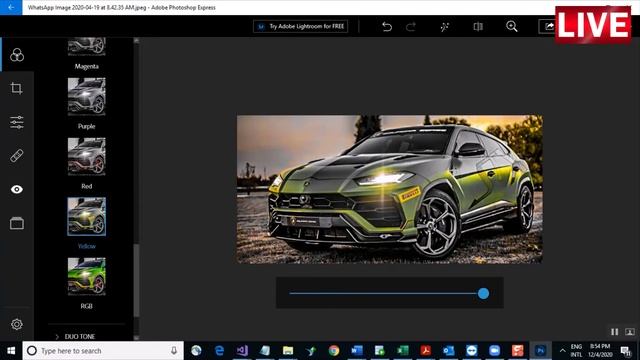This screenshot has width=640, height=360.
Task: Open the taskbar clock showing 8:54 PM
Action: [600, 351]
